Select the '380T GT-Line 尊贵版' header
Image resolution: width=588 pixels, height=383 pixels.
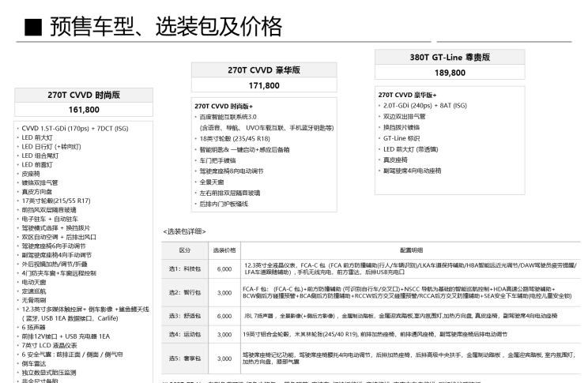pyautogui.click(x=450, y=58)
